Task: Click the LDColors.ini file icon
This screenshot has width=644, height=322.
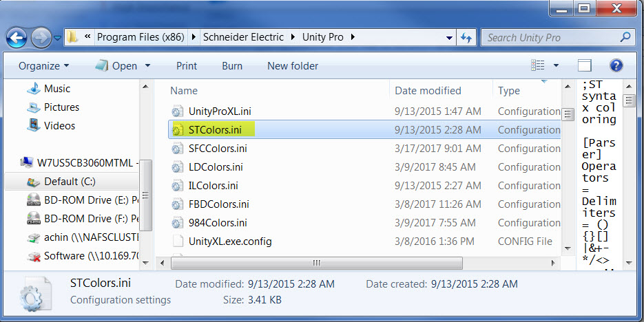Action: [178, 167]
